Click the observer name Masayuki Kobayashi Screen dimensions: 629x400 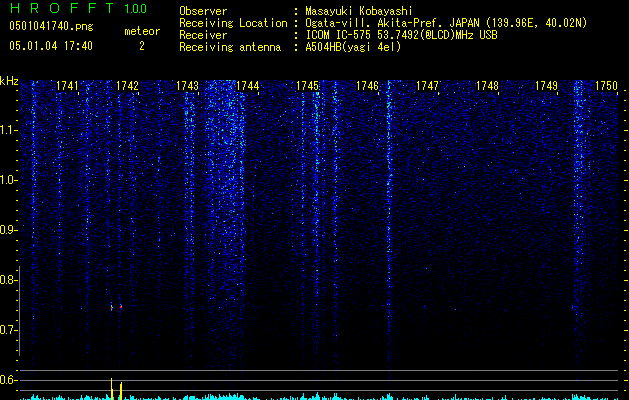(x=359, y=12)
